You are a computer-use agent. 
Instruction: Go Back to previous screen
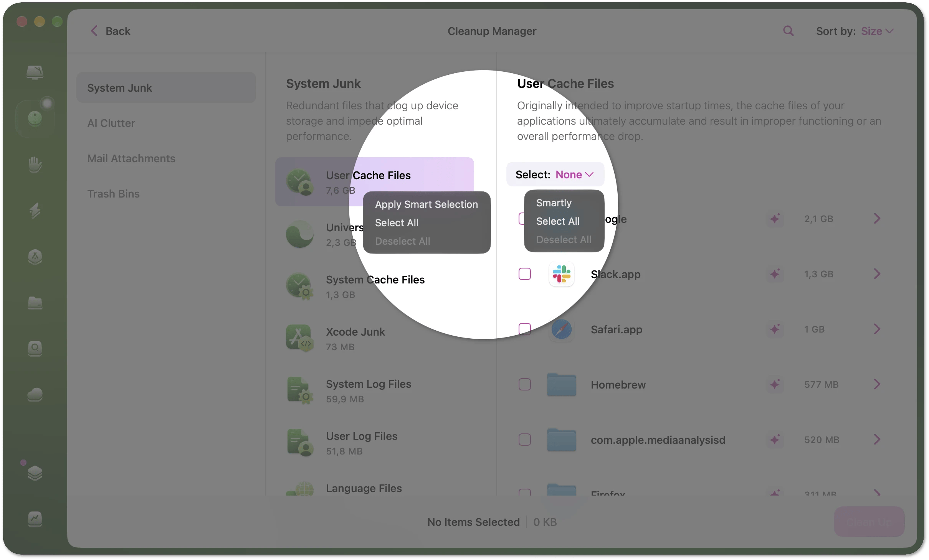[x=111, y=31]
